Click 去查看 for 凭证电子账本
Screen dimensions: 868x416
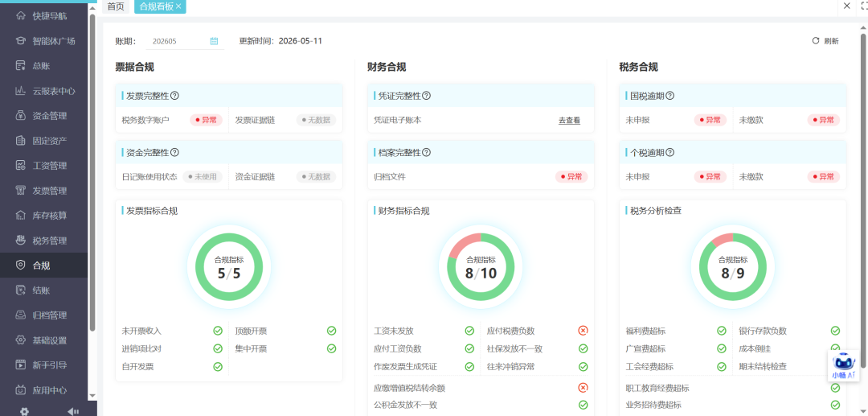click(569, 120)
